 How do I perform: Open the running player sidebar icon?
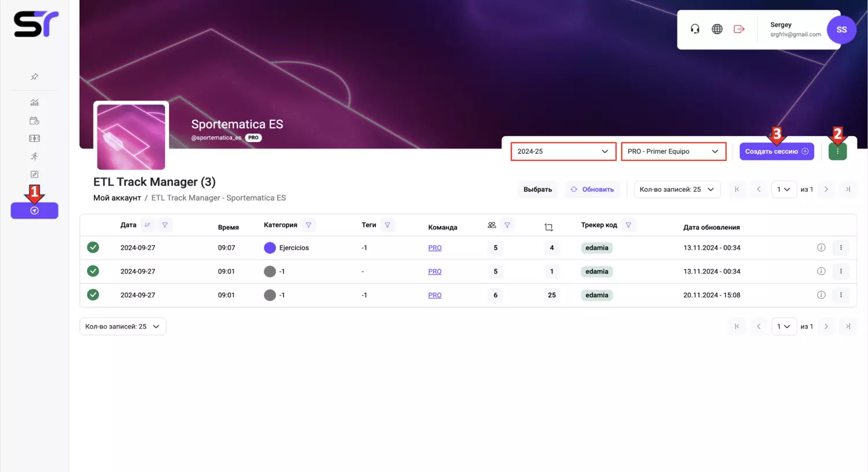click(34, 156)
